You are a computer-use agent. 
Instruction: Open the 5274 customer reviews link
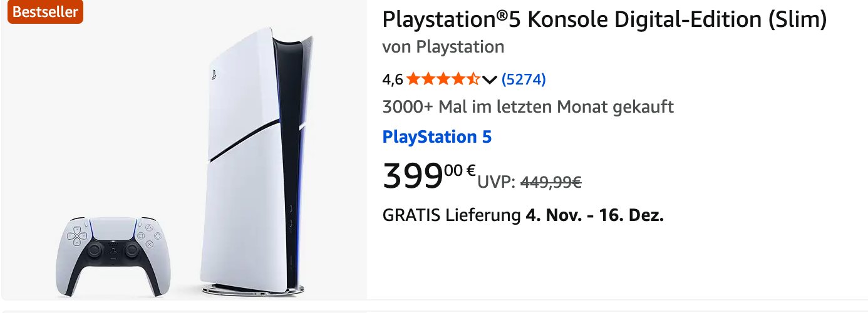[524, 80]
